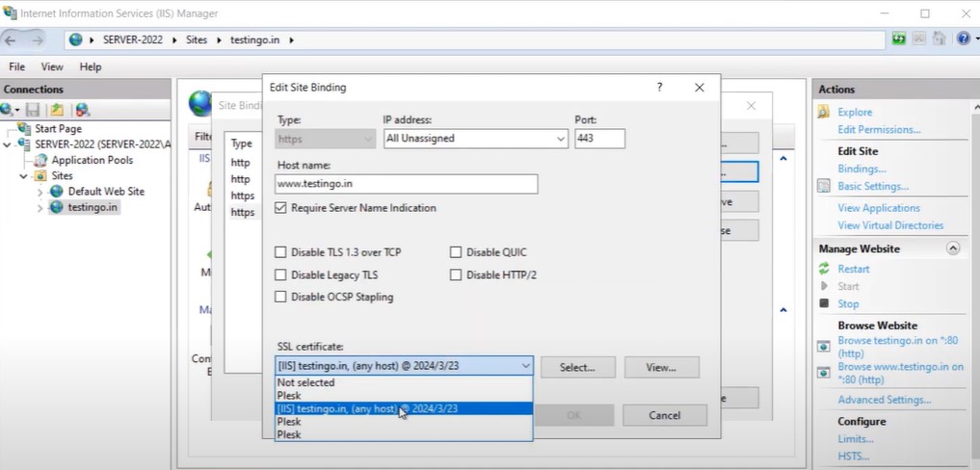Open the View menu
This screenshot has height=470, width=980.
tap(52, 66)
